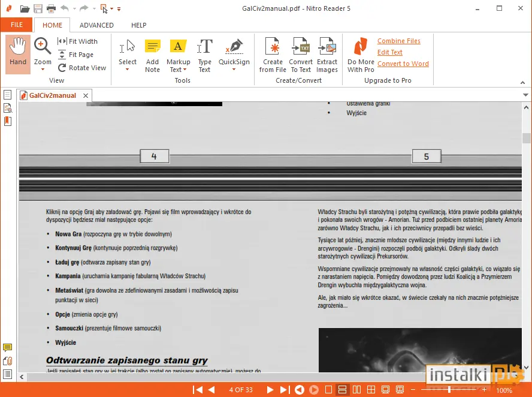Customize Quick Access Toolbar arrow
The image size is (532, 397).
coord(119,9)
